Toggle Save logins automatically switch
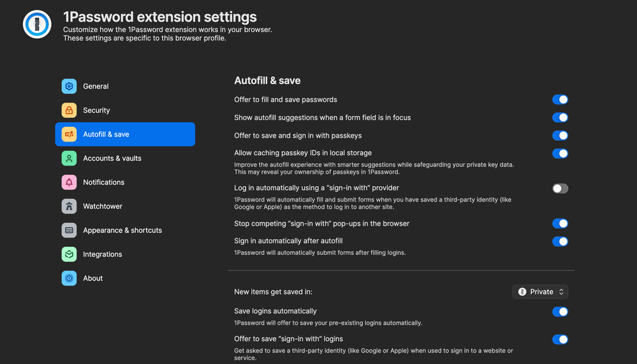This screenshot has width=637, height=364. (560, 312)
